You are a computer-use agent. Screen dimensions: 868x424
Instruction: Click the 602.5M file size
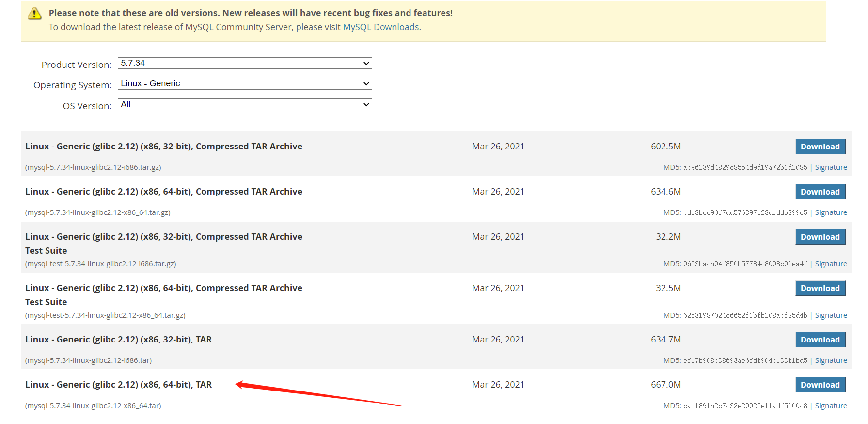[x=666, y=147]
